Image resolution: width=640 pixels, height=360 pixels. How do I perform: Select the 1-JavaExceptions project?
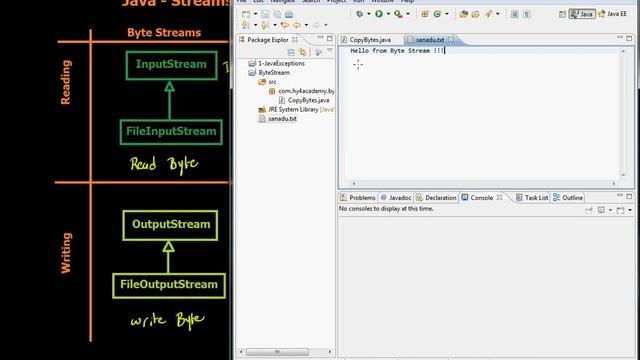pyautogui.click(x=277, y=63)
